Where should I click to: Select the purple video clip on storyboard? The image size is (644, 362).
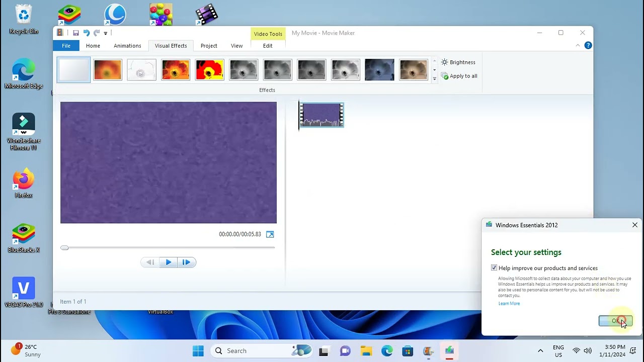[x=321, y=115]
